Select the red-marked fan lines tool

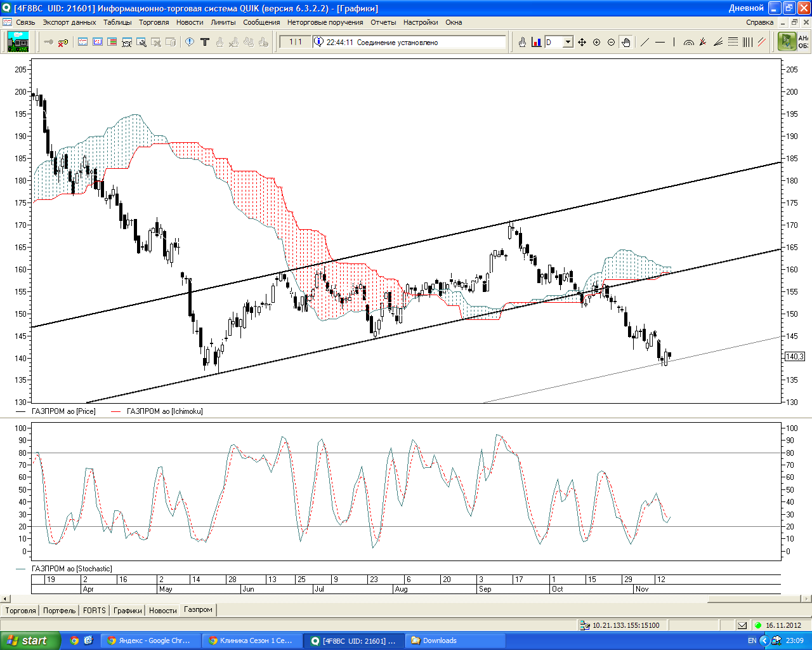tap(703, 42)
